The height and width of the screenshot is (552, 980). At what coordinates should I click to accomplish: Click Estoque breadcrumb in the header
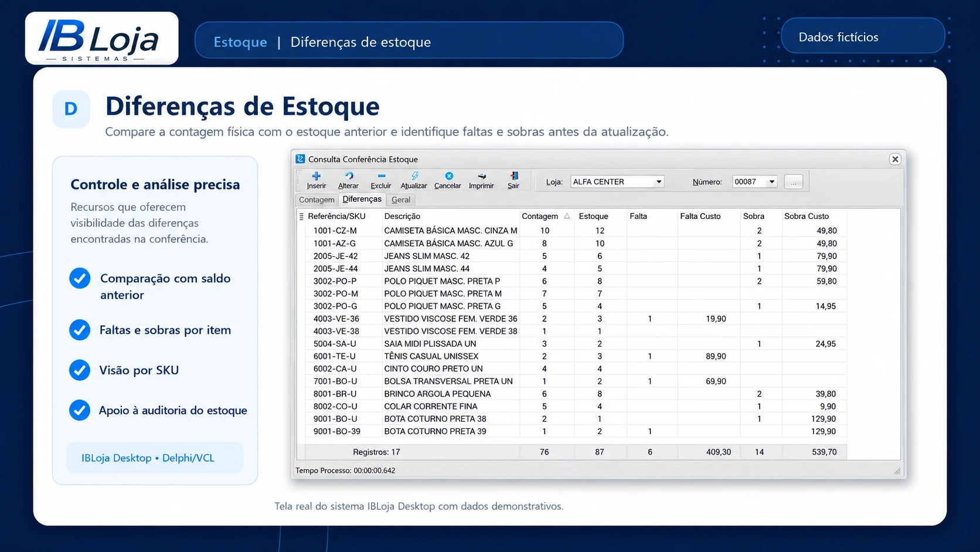(x=240, y=42)
